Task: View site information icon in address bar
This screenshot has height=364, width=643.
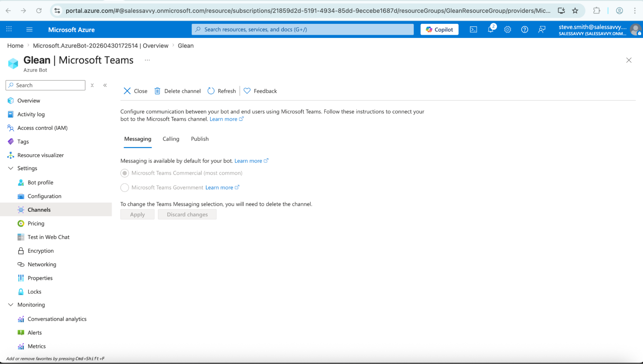Action: [x=57, y=11]
